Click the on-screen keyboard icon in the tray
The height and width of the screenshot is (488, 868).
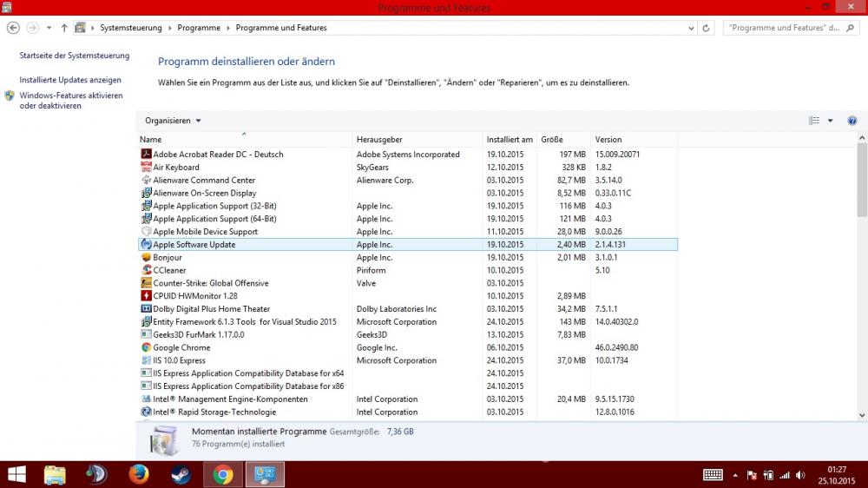pyautogui.click(x=713, y=475)
